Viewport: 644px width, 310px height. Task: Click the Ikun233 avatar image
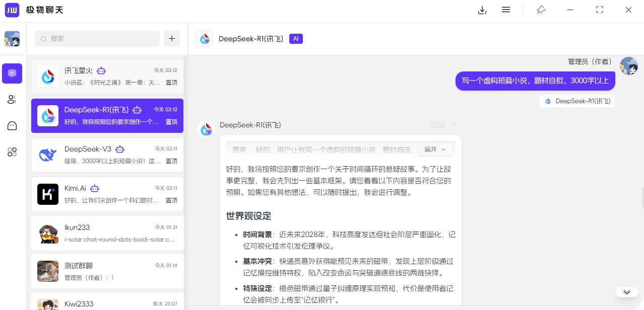(x=48, y=233)
